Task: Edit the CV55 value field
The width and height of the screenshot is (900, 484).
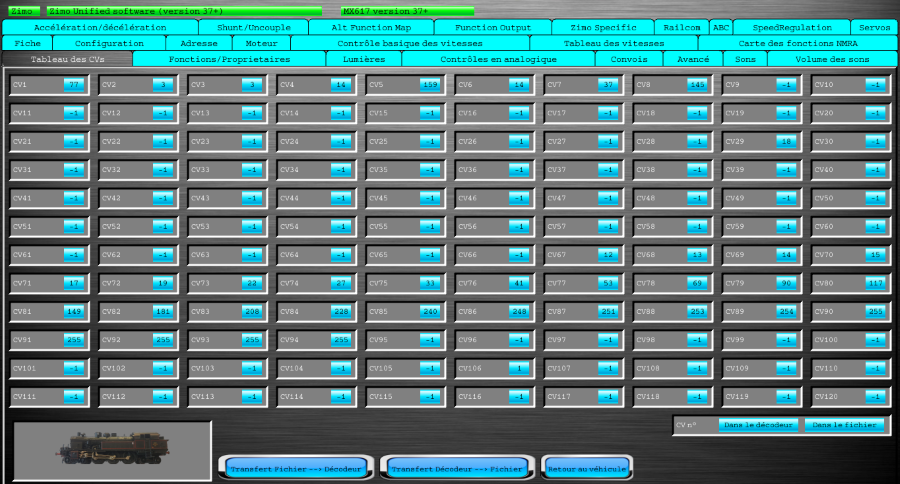Action: click(x=430, y=227)
